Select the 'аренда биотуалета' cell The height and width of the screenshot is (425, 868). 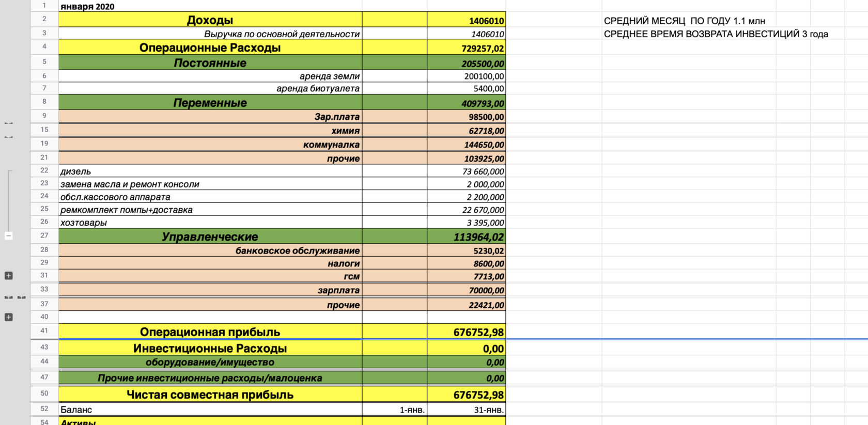coord(210,88)
